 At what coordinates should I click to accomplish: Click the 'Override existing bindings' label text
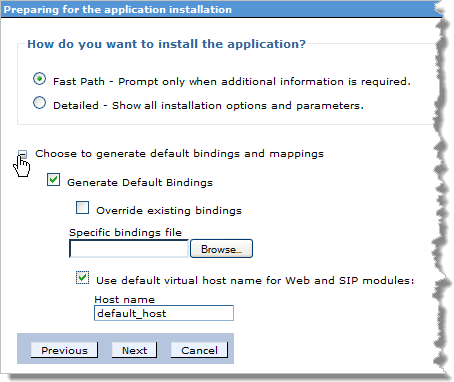pos(169,211)
